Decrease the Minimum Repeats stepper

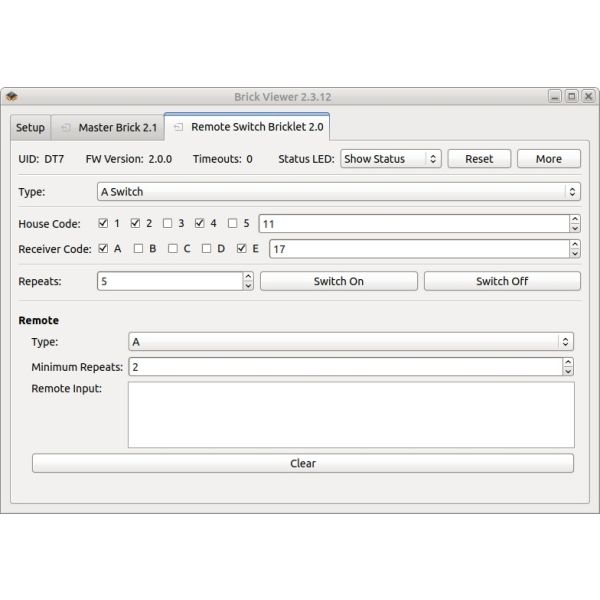[x=568, y=372]
